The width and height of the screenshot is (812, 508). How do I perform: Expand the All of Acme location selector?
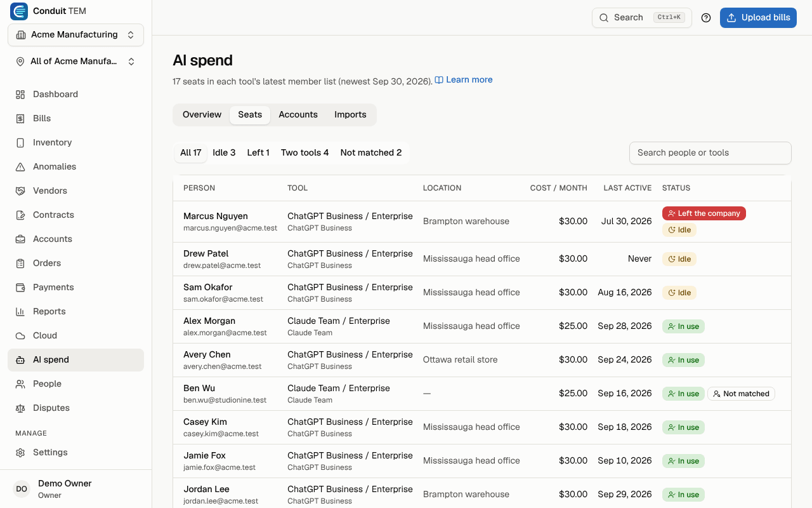coord(75,62)
